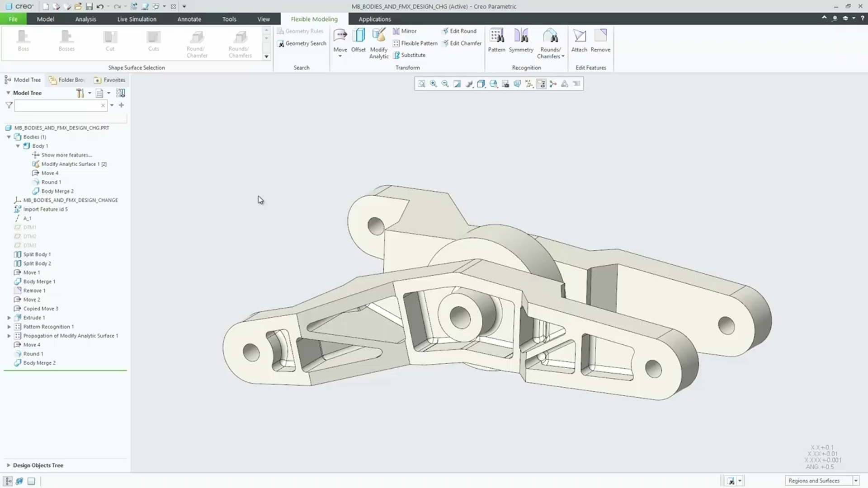This screenshot has width=868, height=488.
Task: Open the model tree filter dropdown arrow
Action: point(112,105)
